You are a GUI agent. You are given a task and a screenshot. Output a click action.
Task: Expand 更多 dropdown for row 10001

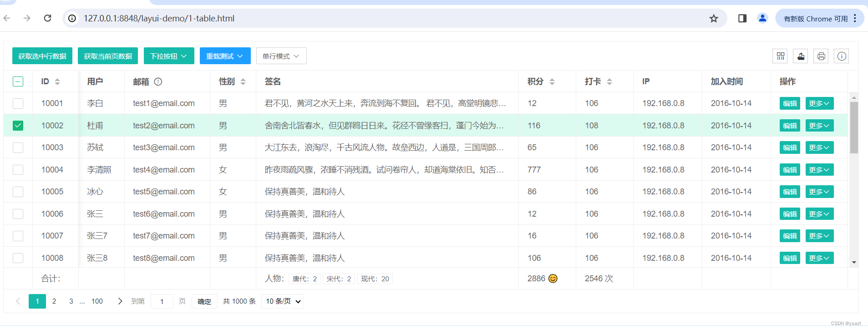[x=819, y=103]
